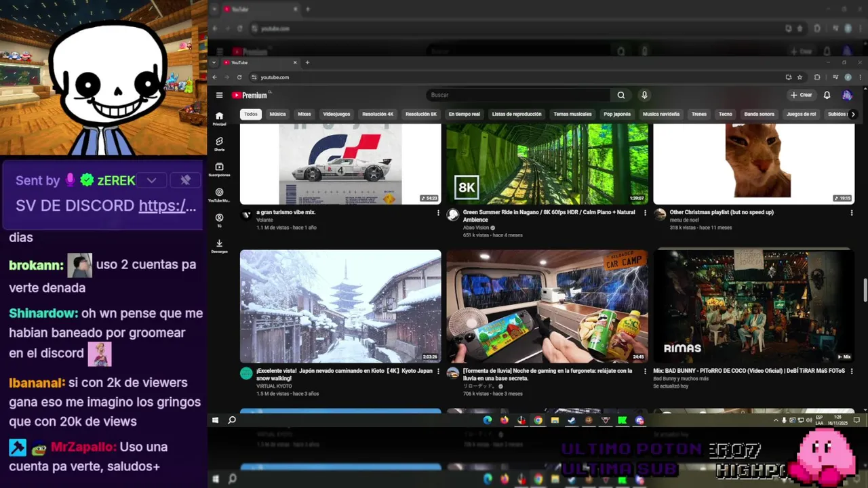Select the Banda sonora chip

click(x=759, y=115)
